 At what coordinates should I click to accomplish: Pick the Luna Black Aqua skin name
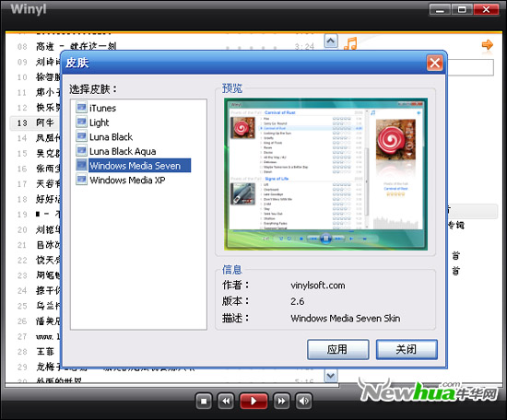pos(123,151)
